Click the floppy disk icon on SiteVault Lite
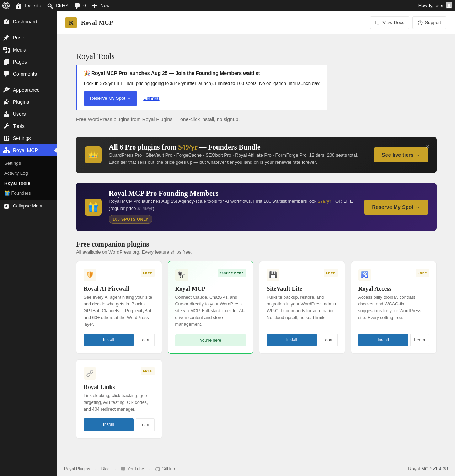This screenshot has width=455, height=476. pyautogui.click(x=273, y=275)
